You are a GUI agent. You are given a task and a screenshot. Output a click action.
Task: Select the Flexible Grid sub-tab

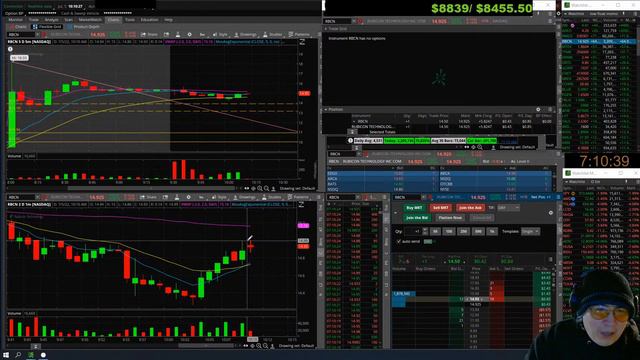47,27
